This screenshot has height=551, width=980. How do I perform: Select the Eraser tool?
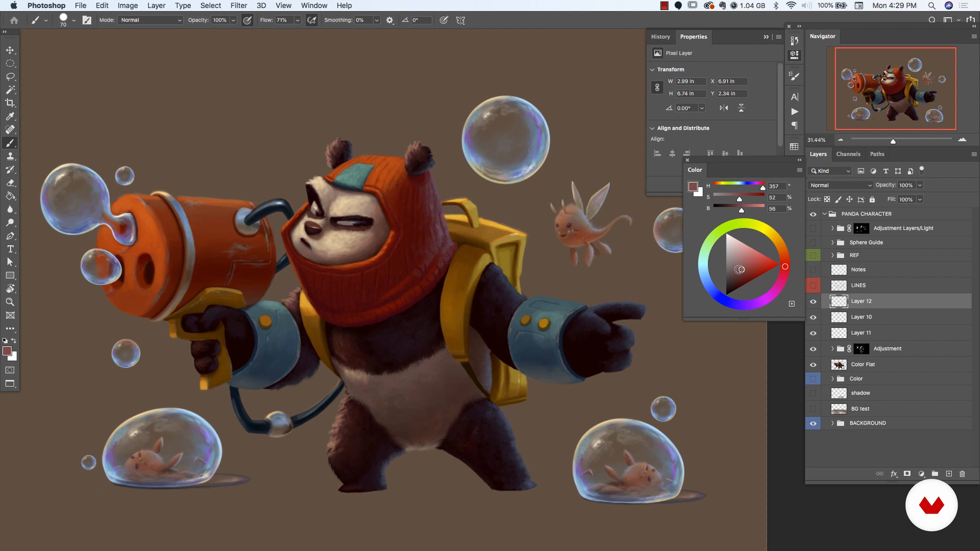[x=10, y=183]
